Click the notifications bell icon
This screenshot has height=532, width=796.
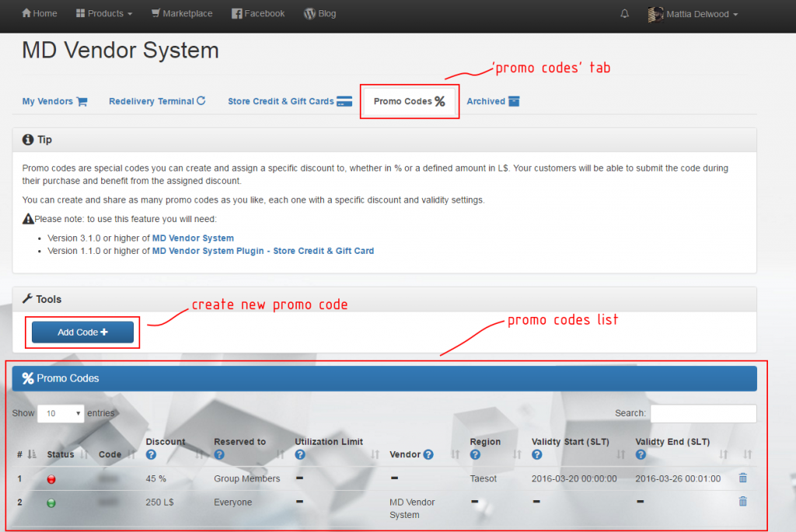click(x=624, y=14)
